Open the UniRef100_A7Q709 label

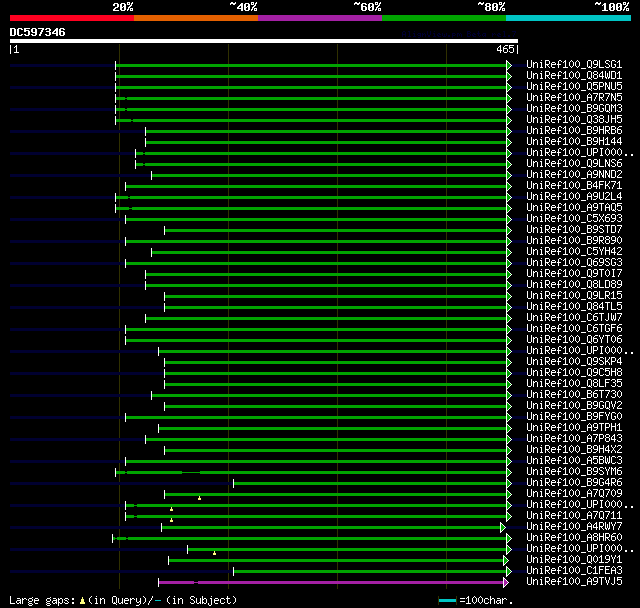(x=574, y=494)
